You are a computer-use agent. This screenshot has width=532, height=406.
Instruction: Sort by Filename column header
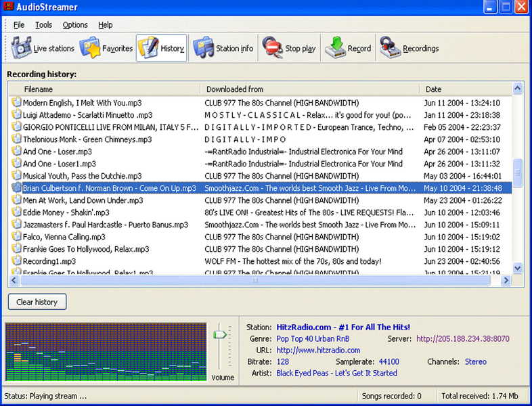click(104, 89)
